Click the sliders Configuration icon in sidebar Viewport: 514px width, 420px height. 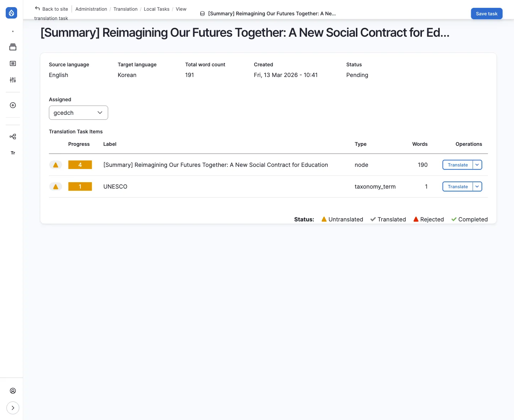13,80
